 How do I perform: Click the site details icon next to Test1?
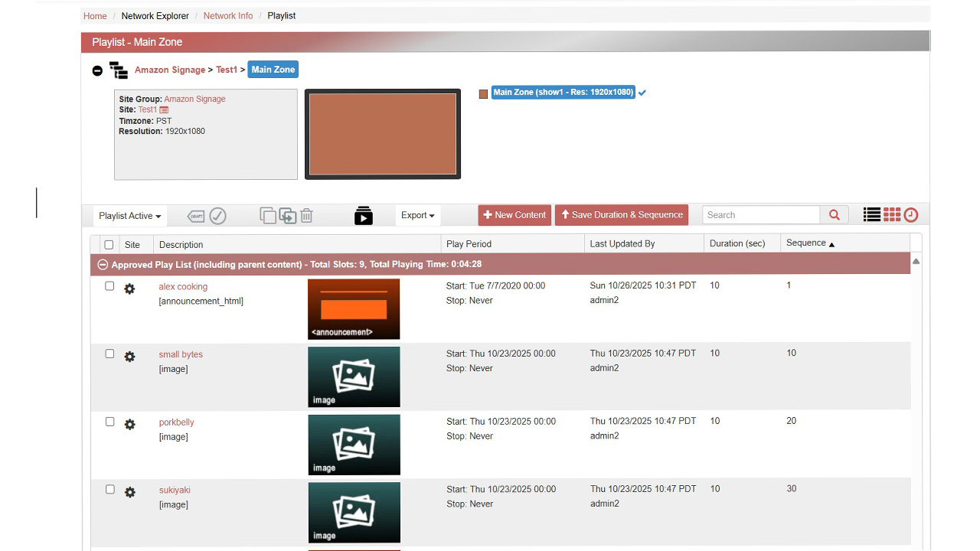point(164,110)
